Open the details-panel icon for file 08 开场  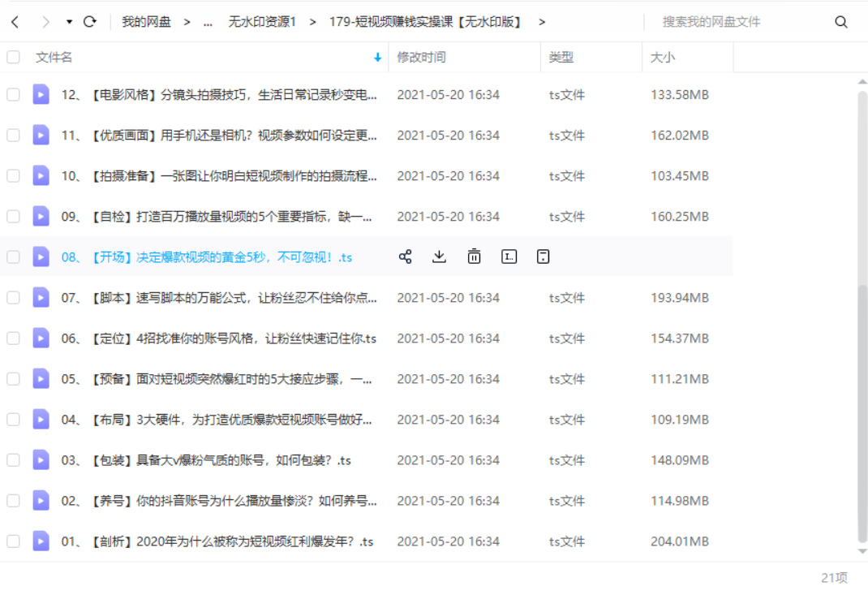point(543,257)
